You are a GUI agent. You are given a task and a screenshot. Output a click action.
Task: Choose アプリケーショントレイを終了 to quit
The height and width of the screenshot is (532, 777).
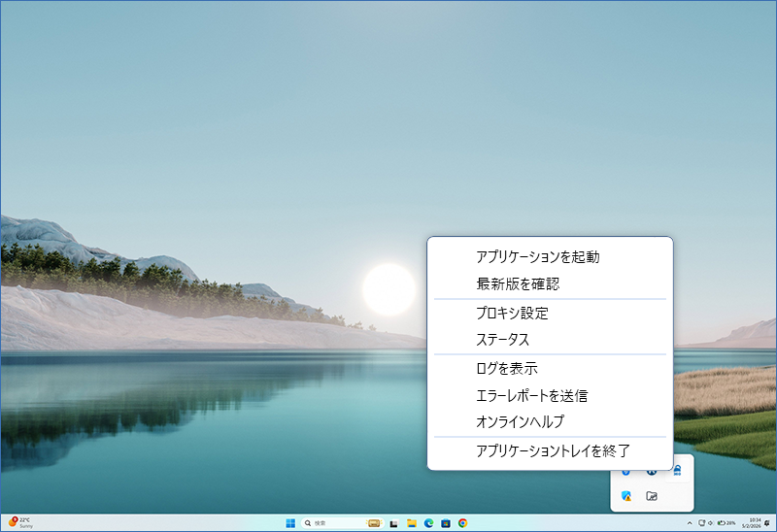[x=553, y=450]
